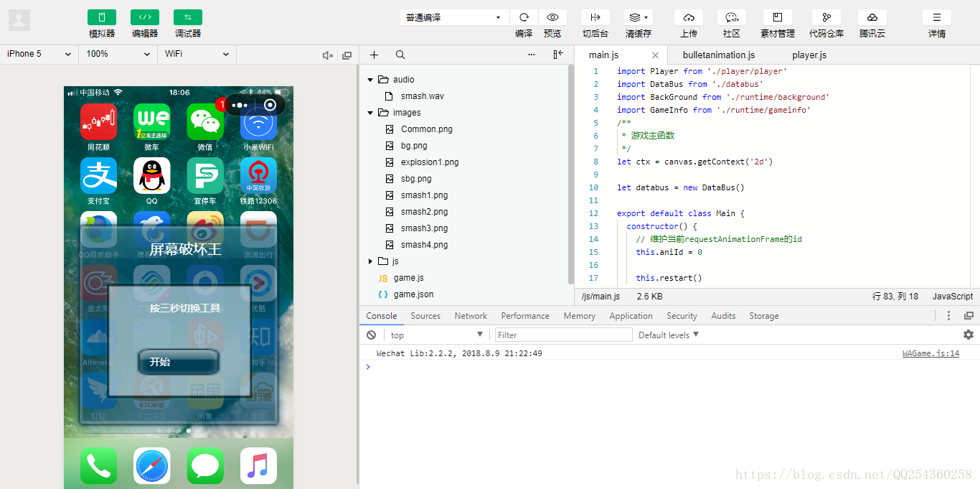Select the Sources devtools tab
Viewport: 980px width, 489px height.
[x=425, y=316]
